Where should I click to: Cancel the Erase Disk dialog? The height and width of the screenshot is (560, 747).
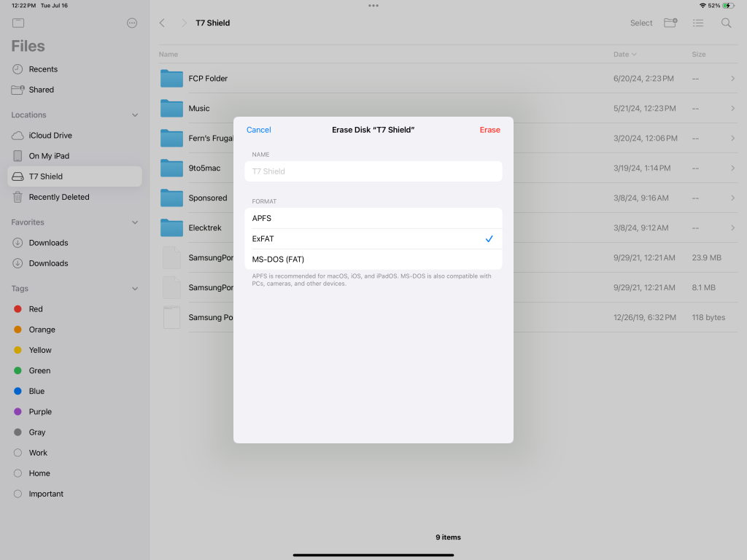(x=258, y=130)
